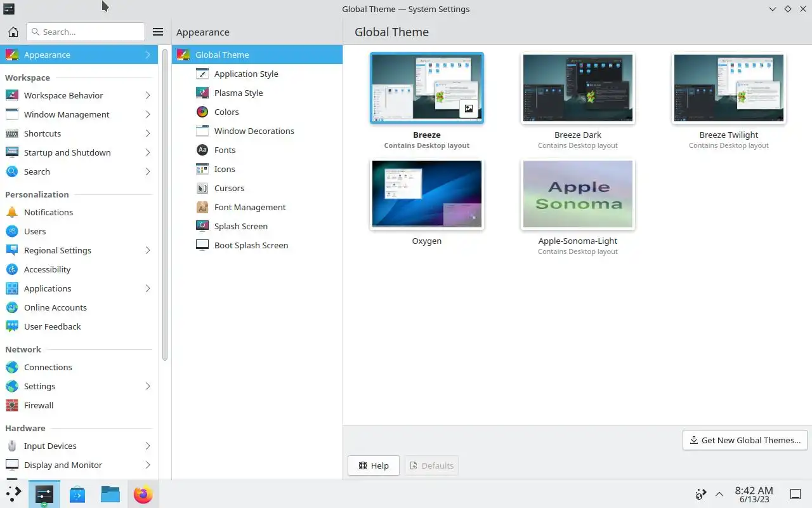Click the Colors wheel icon

(202, 112)
